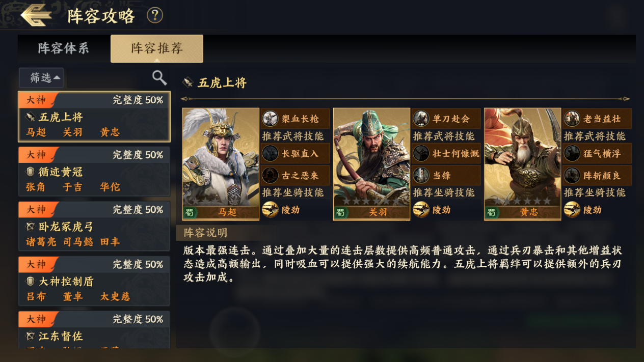Select the 单刀赴会 skill icon
This screenshot has height=362, width=644.
coord(421,119)
